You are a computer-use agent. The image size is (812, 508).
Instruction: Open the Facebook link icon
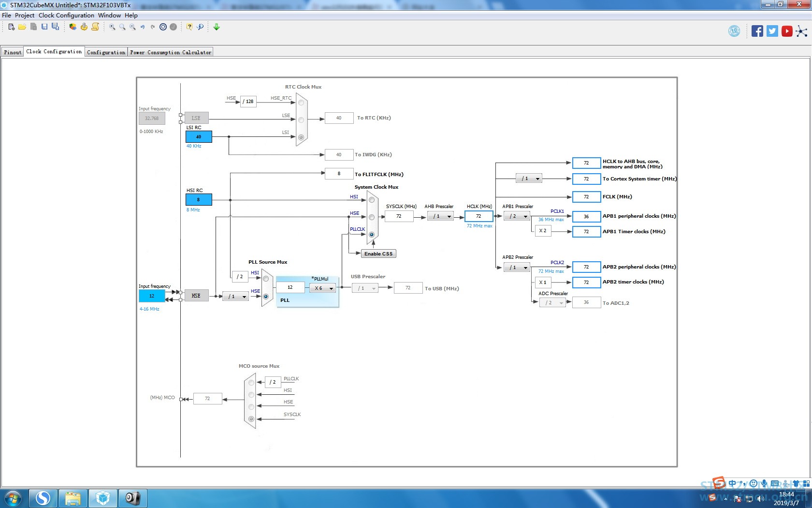click(757, 31)
